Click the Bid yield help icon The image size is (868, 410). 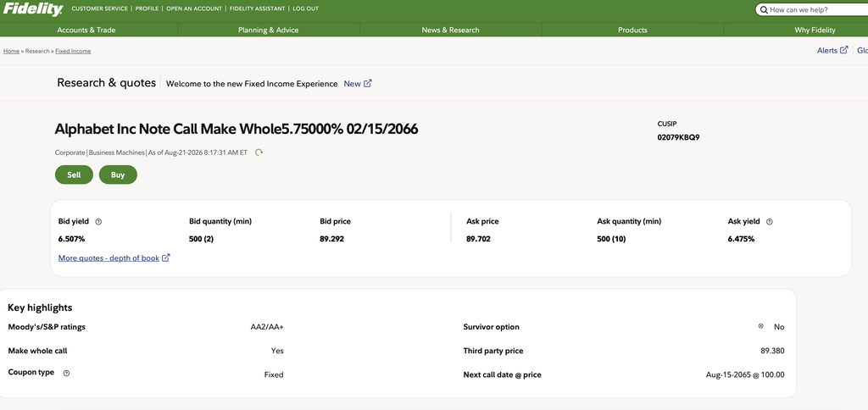tap(98, 222)
